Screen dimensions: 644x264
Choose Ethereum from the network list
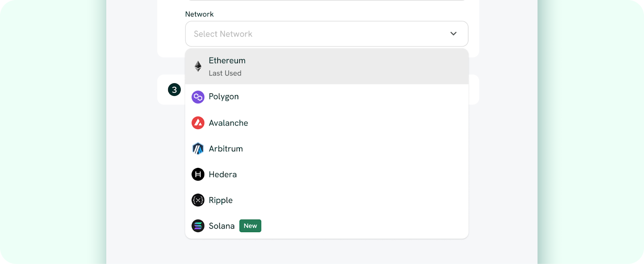pos(327,66)
